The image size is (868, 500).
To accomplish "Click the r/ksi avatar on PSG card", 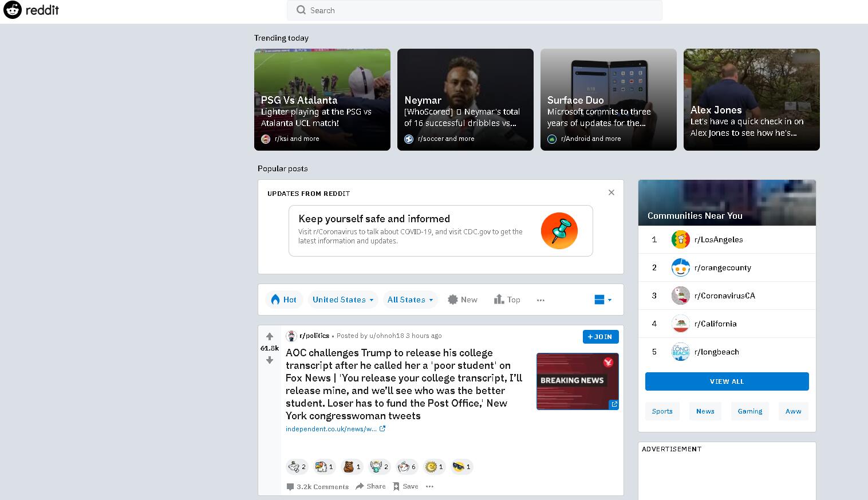I will (x=266, y=139).
